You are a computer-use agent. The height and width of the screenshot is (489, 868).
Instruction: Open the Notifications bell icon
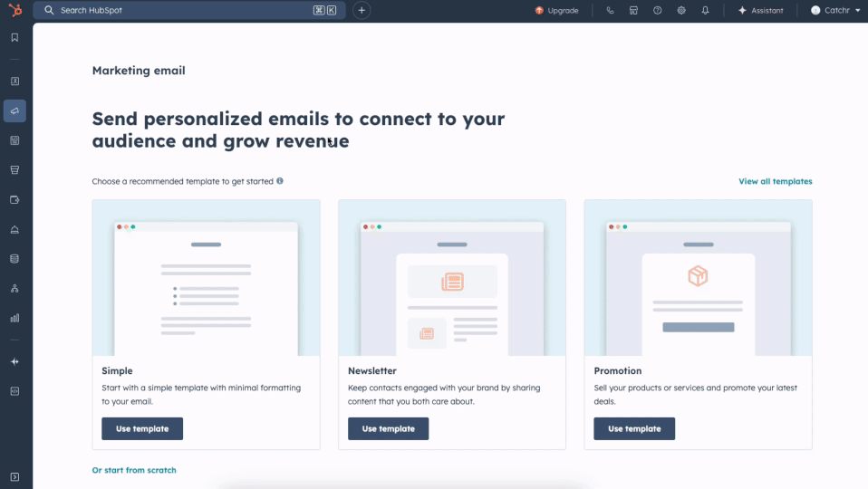[x=705, y=10]
